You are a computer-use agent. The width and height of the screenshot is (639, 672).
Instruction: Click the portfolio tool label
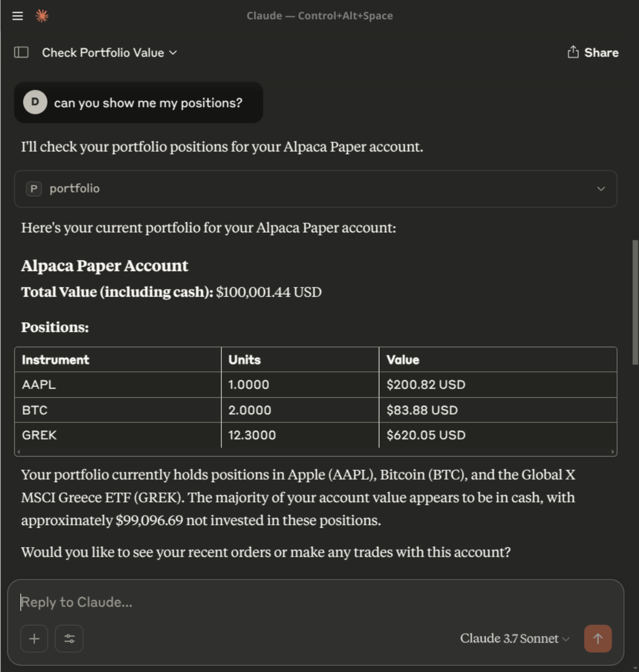[74, 189]
